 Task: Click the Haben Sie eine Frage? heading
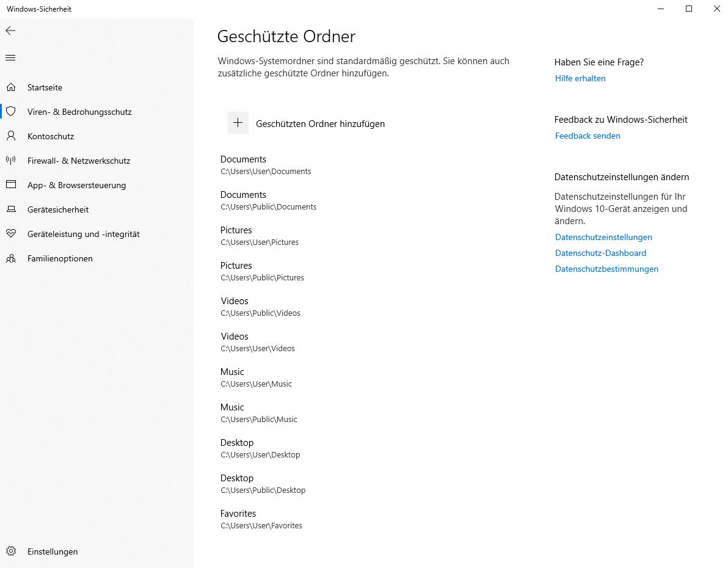click(x=599, y=62)
